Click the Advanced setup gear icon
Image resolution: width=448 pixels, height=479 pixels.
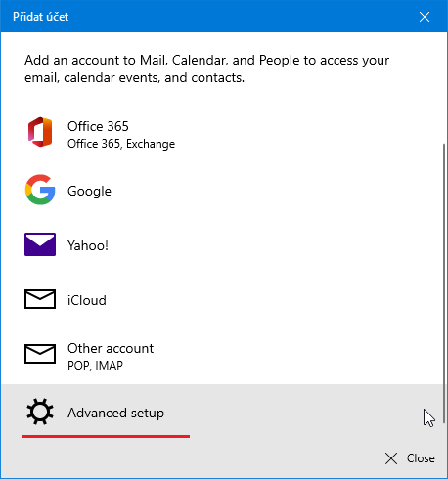pos(40,412)
